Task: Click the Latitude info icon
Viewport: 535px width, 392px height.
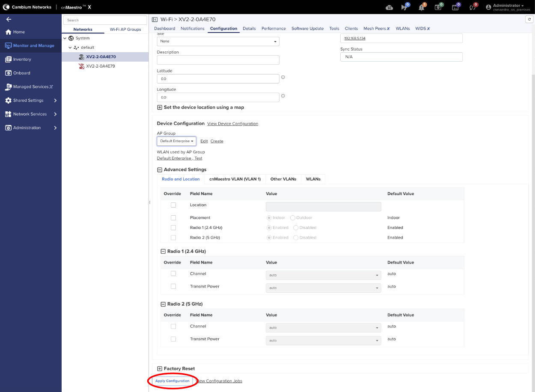Action: point(283,77)
